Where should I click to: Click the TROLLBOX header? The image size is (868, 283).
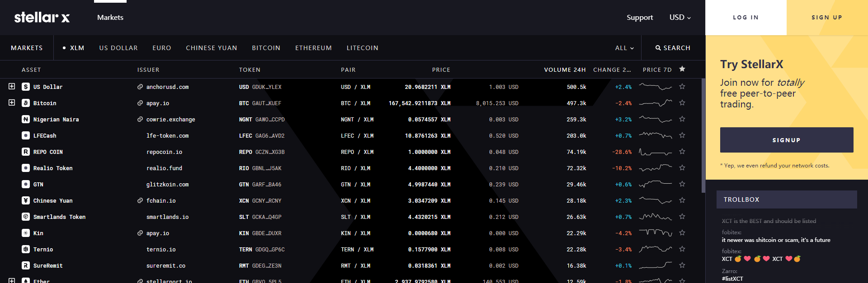point(787,199)
